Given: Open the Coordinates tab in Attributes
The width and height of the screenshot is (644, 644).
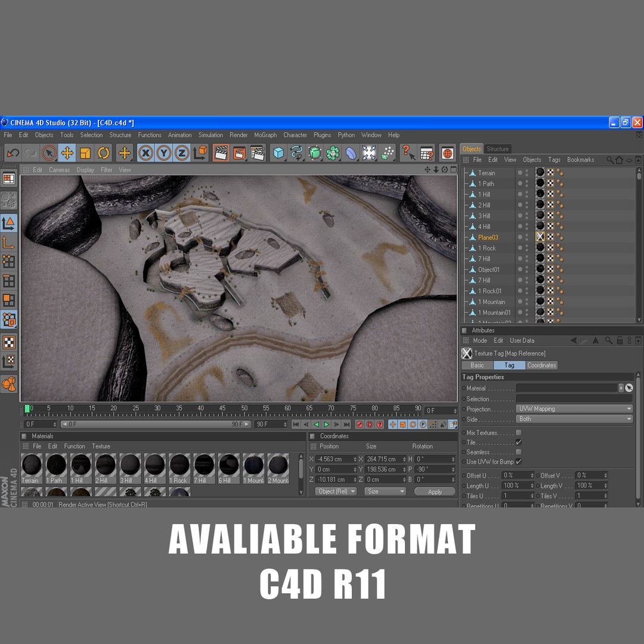Looking at the screenshot, I should [541, 365].
